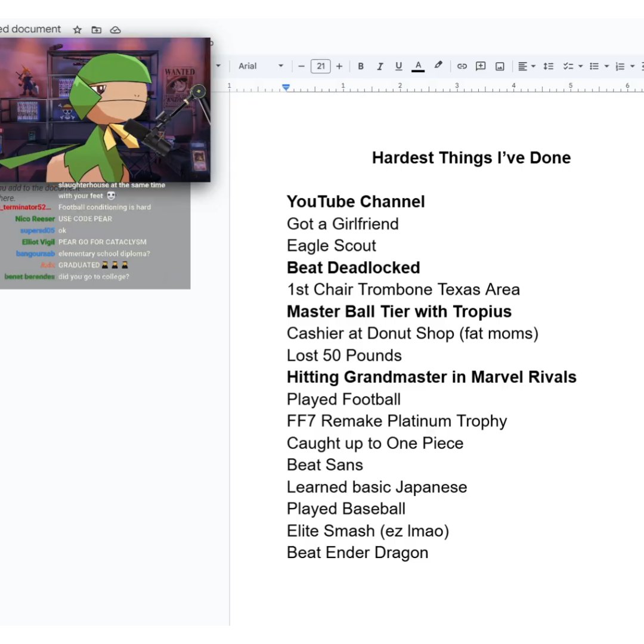Click the bulleted list icon

(x=595, y=66)
